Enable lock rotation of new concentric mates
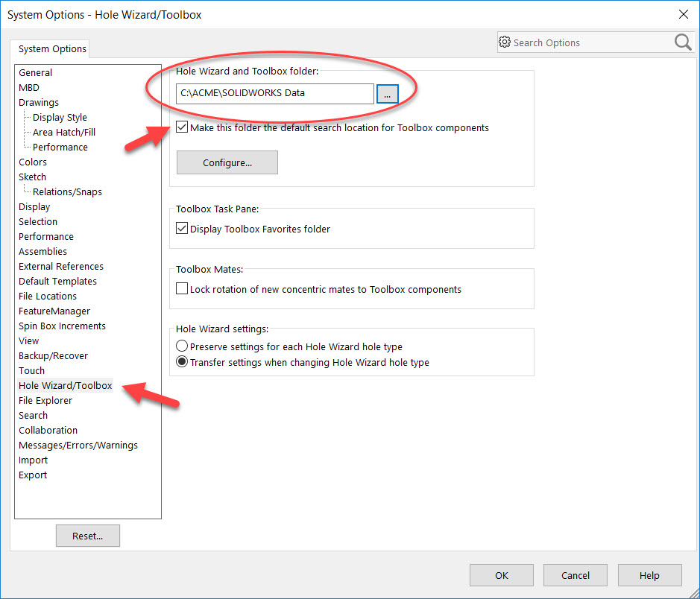700x599 pixels. [x=182, y=288]
